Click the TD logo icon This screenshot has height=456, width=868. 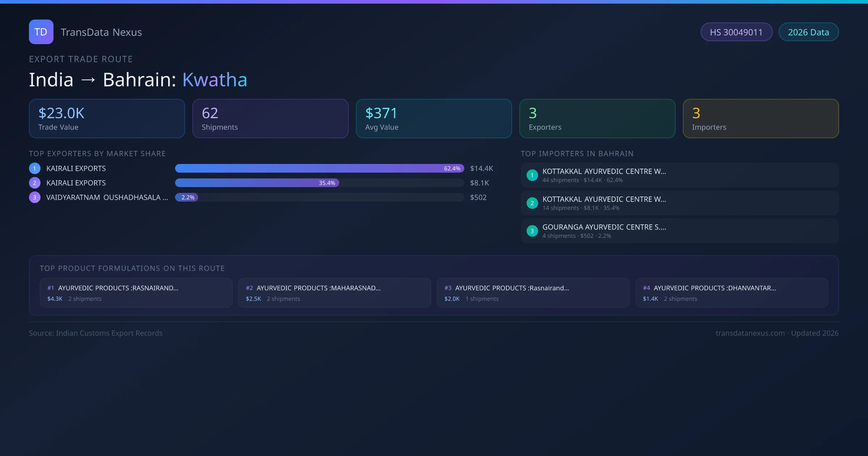click(41, 32)
